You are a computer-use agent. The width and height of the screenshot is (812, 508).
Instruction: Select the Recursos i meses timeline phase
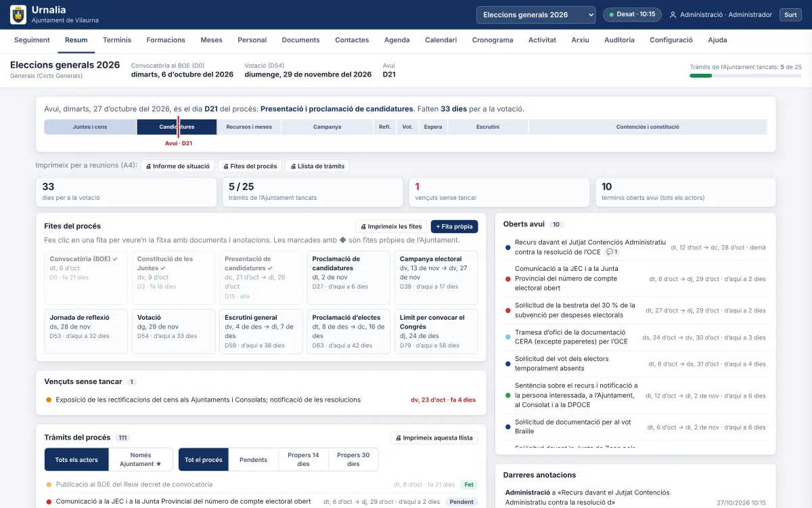pyautogui.click(x=249, y=127)
